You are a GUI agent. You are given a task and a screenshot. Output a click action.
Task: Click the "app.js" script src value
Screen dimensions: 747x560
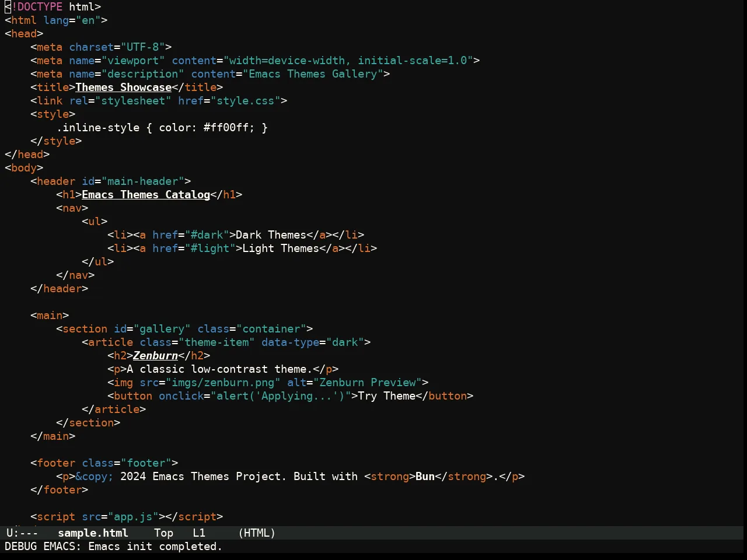tap(133, 516)
